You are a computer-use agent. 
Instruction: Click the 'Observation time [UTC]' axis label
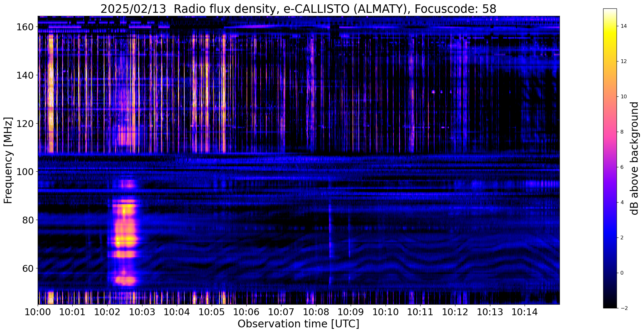click(x=298, y=324)
